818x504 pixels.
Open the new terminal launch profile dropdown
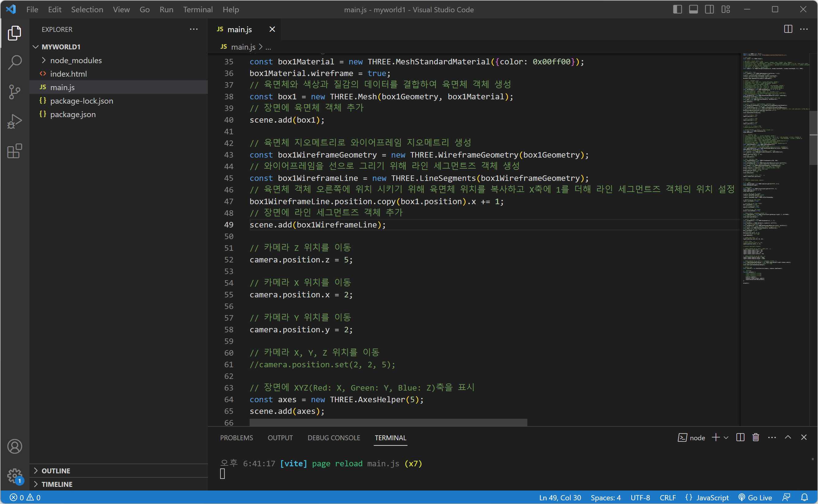726,437
